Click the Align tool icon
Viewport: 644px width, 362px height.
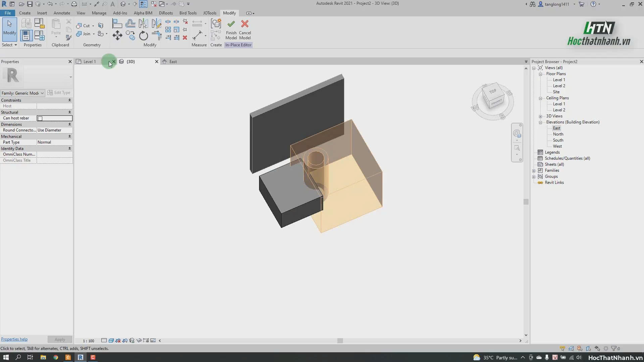click(x=117, y=24)
